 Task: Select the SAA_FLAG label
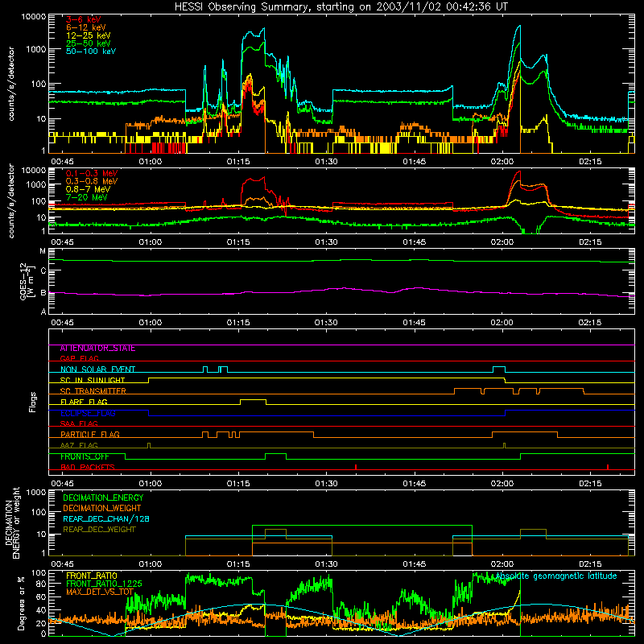(79, 423)
